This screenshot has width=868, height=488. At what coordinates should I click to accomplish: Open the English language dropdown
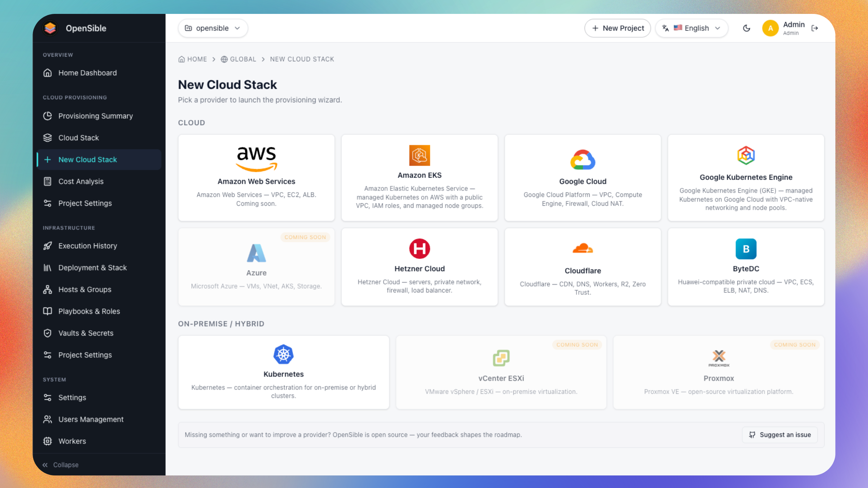coord(692,28)
